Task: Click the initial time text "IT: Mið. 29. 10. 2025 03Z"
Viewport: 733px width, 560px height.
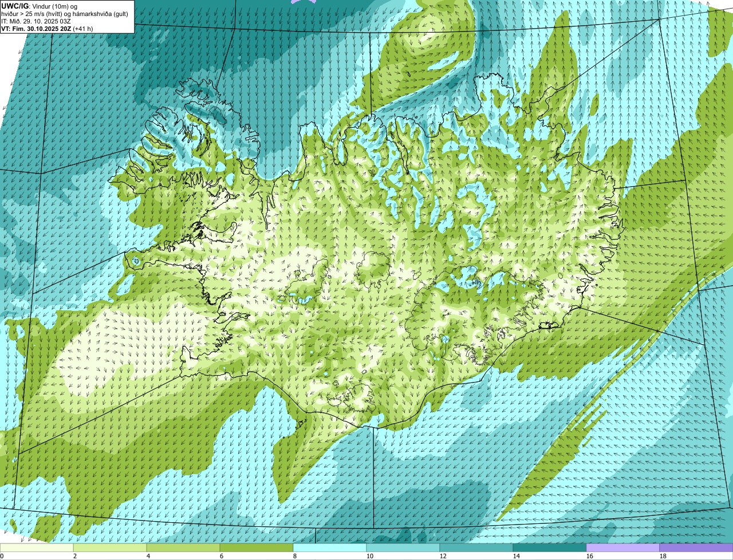Action: 36,21
